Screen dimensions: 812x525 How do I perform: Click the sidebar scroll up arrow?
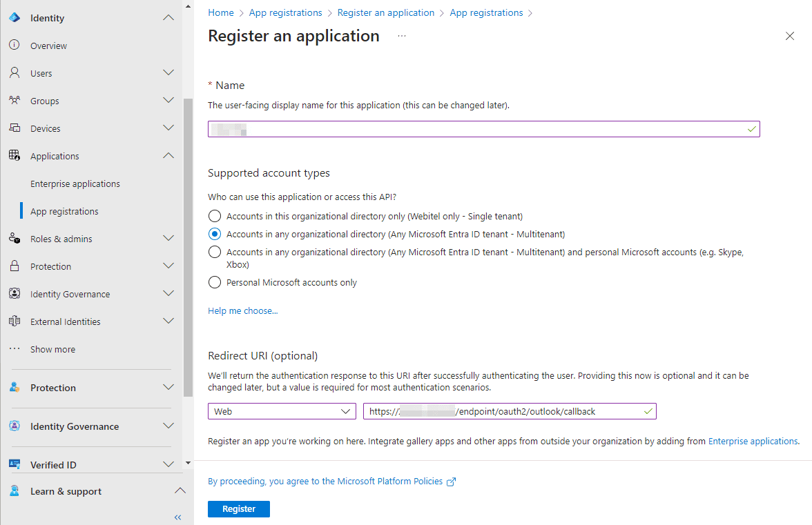tap(188, 6)
